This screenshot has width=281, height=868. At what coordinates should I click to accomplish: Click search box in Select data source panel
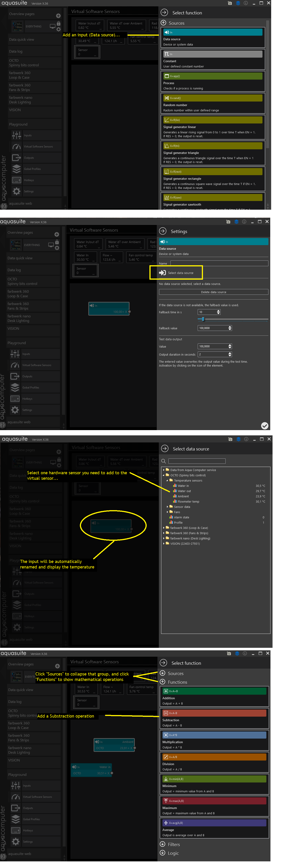(x=197, y=461)
